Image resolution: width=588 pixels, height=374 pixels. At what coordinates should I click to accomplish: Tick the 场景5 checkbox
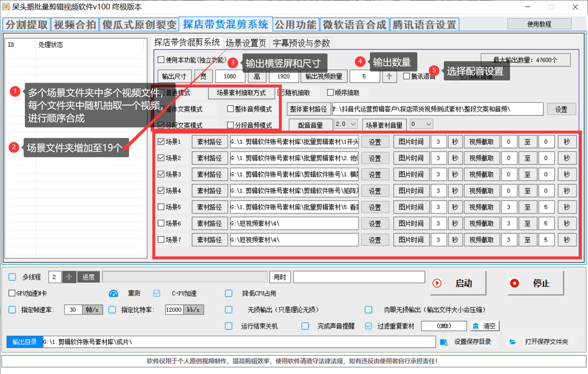pos(161,207)
